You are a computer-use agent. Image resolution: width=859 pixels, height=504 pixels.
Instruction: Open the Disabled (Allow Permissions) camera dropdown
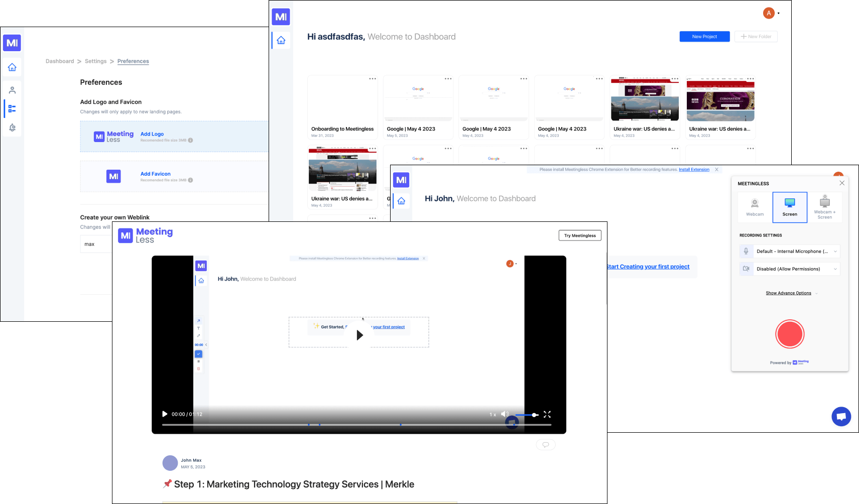(790, 269)
